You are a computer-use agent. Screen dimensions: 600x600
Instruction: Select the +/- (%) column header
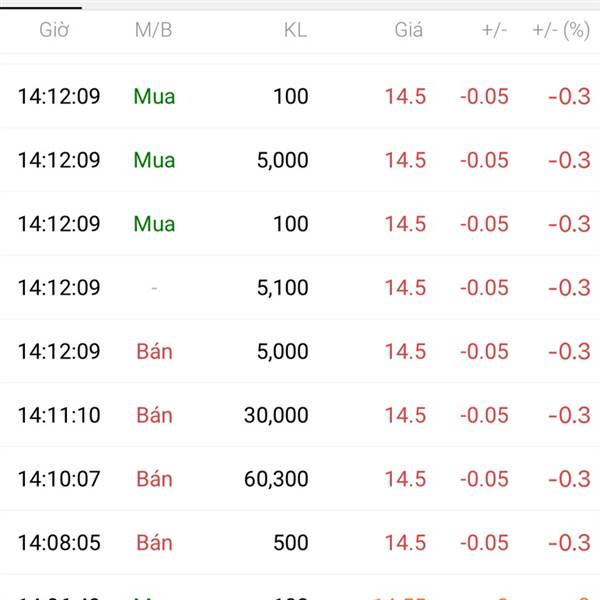coord(561,30)
